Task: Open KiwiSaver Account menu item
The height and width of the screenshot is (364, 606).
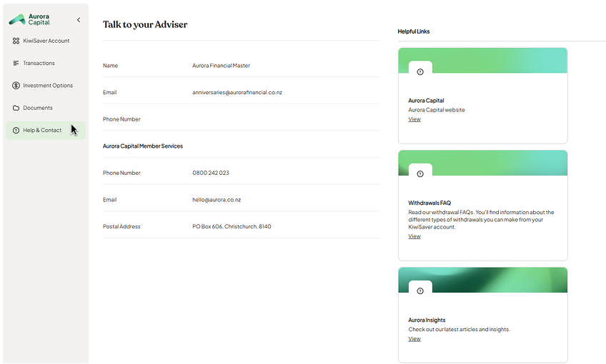Action: [x=46, y=41]
